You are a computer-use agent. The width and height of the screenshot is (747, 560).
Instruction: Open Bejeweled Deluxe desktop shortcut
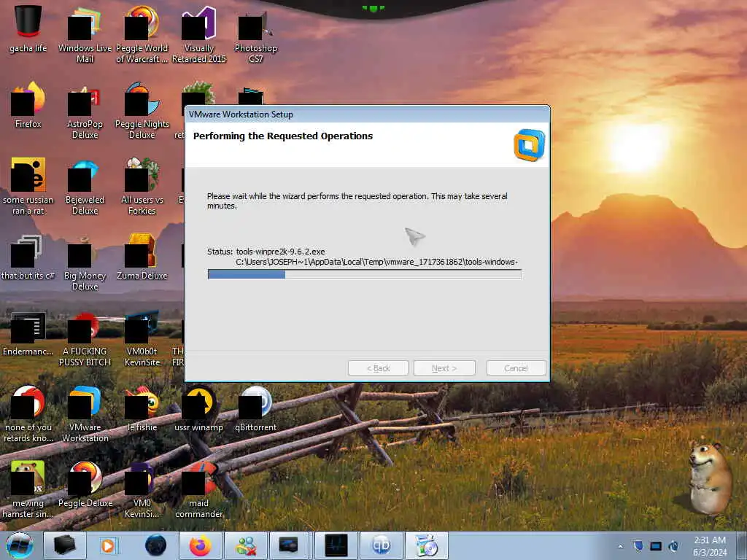[x=85, y=186]
